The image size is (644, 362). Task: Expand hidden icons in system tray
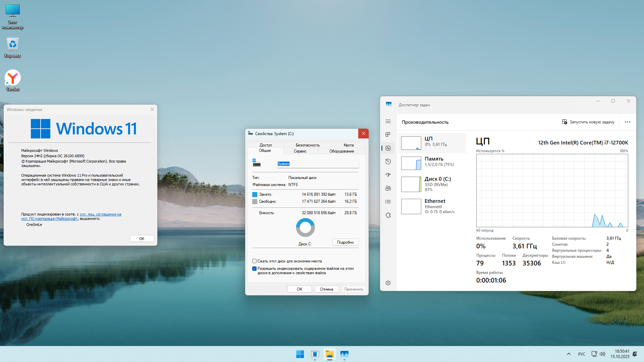[x=569, y=354]
